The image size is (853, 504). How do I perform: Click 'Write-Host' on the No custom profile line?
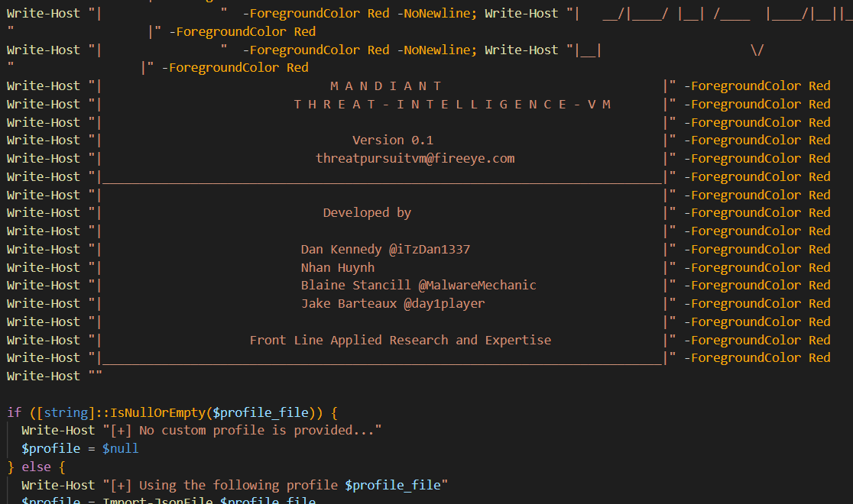(x=58, y=431)
